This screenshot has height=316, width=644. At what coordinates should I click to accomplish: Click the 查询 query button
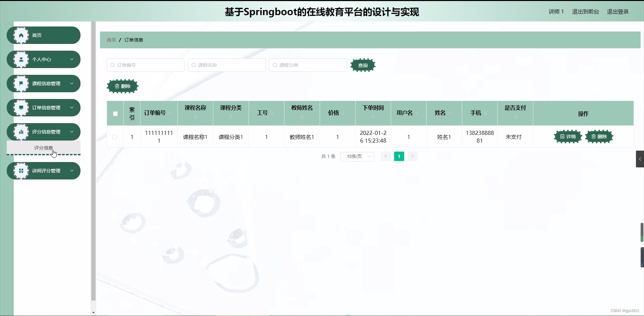363,65
